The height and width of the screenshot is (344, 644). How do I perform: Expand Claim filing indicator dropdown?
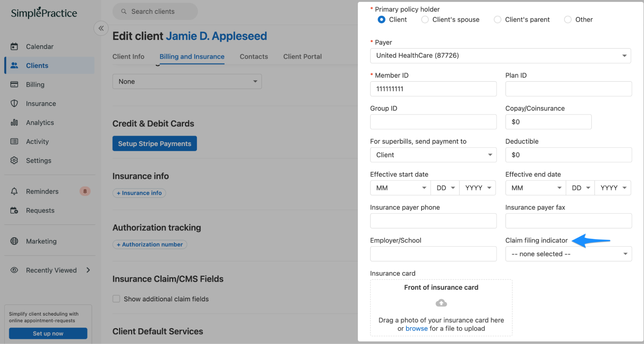(x=568, y=254)
